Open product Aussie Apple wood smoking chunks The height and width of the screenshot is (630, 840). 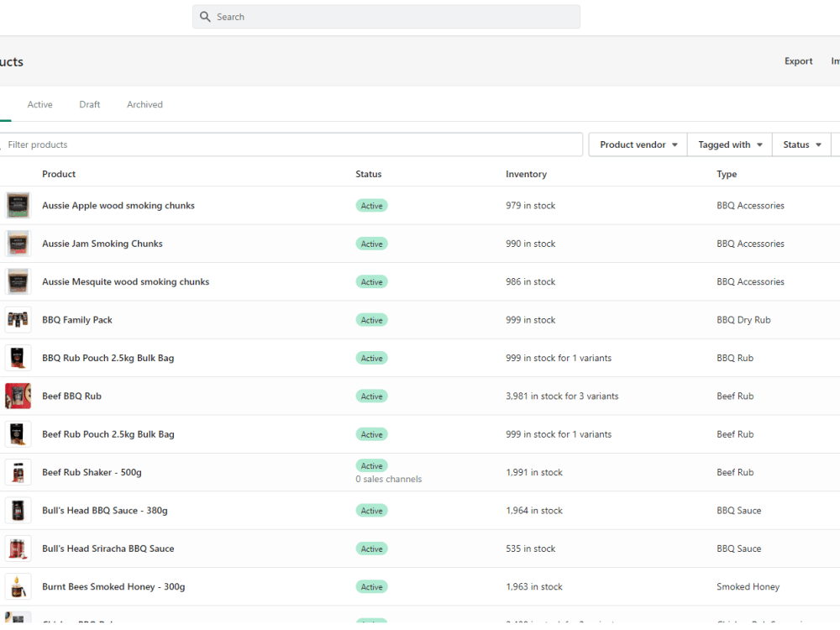point(118,206)
